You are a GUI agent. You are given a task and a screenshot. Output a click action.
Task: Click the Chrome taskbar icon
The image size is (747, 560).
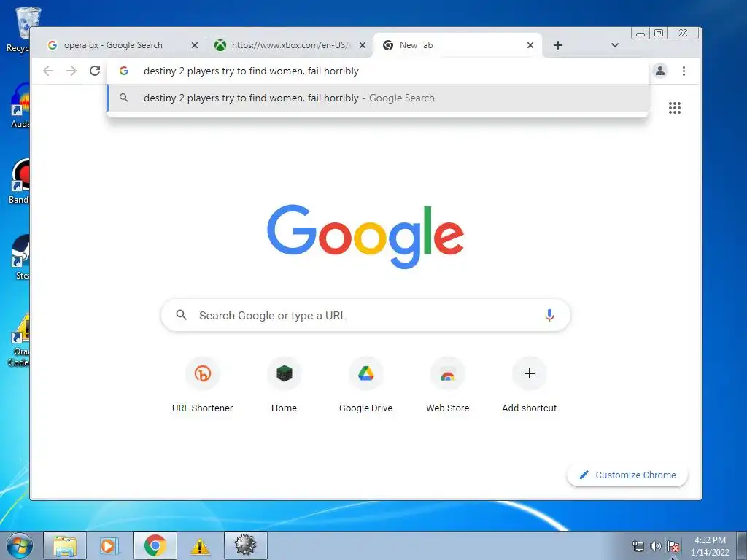tap(155, 545)
